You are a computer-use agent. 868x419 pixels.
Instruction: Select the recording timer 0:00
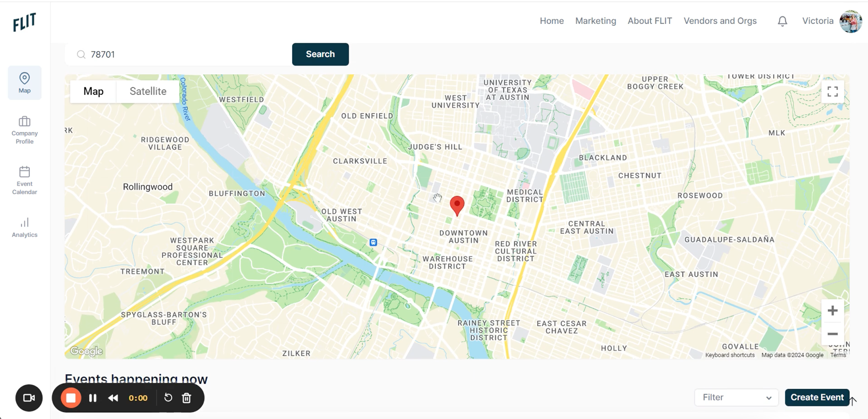pos(138,398)
